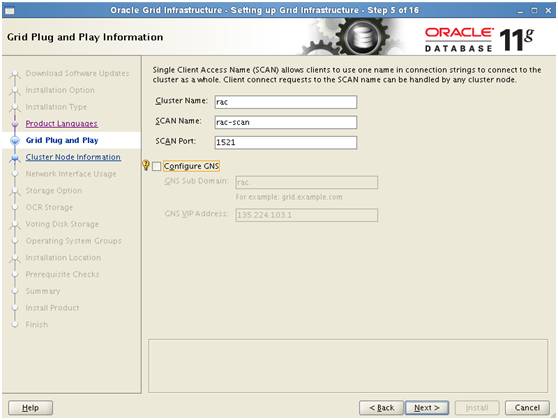This screenshot has height=420, width=558.
Task: Cancel the Grid Infrastructure installation
Action: coord(527,408)
